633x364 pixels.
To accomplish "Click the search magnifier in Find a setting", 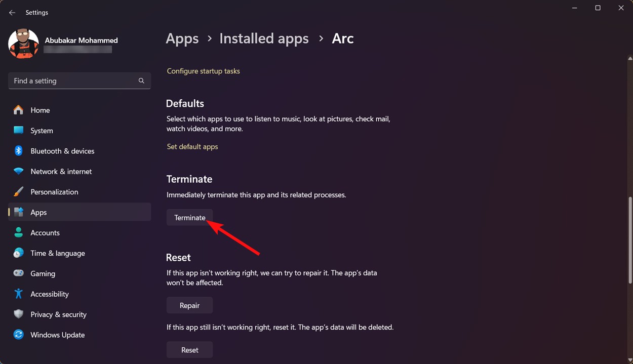I will pos(141,80).
